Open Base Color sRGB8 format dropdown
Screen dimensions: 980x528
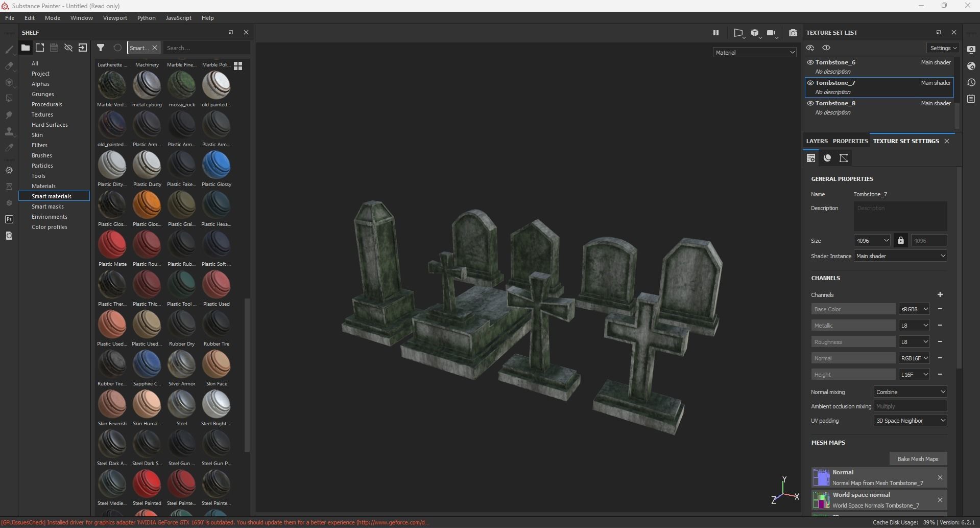pos(914,309)
